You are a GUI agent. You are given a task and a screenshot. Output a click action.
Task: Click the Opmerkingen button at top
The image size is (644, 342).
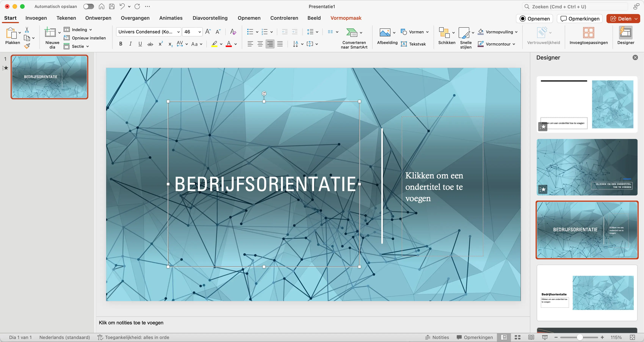point(580,19)
